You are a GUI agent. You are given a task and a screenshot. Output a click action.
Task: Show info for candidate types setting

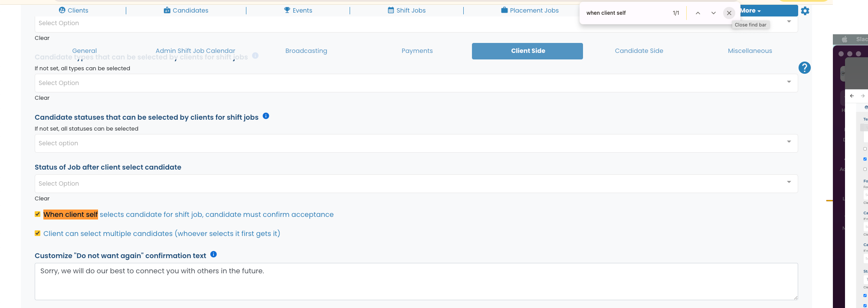tap(255, 56)
